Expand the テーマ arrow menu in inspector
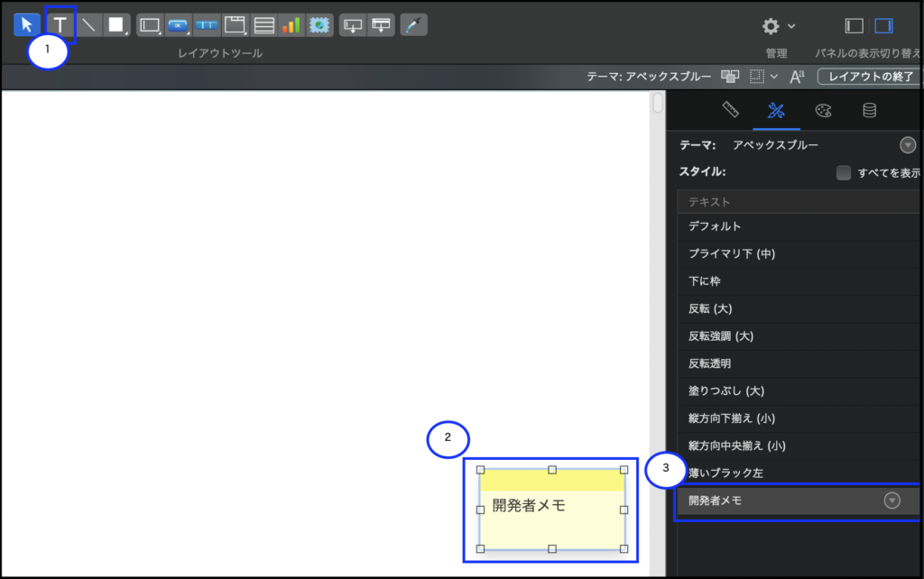Image resolution: width=924 pixels, height=579 pixels. pyautogui.click(x=907, y=145)
